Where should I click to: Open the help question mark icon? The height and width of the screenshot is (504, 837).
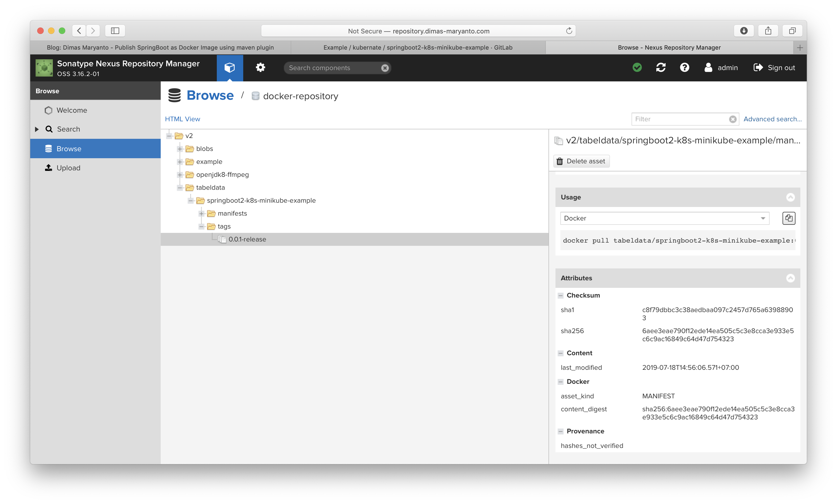tap(684, 68)
